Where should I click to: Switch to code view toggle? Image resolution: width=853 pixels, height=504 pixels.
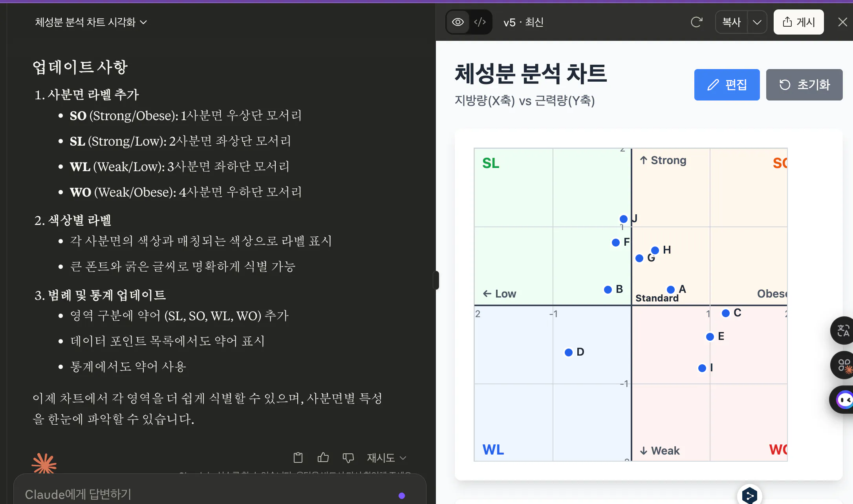click(480, 22)
